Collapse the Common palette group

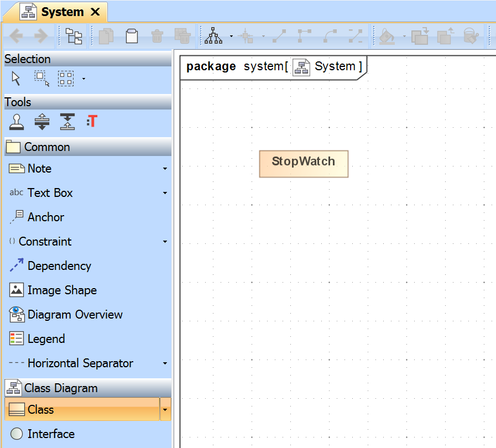pyautogui.click(x=46, y=147)
